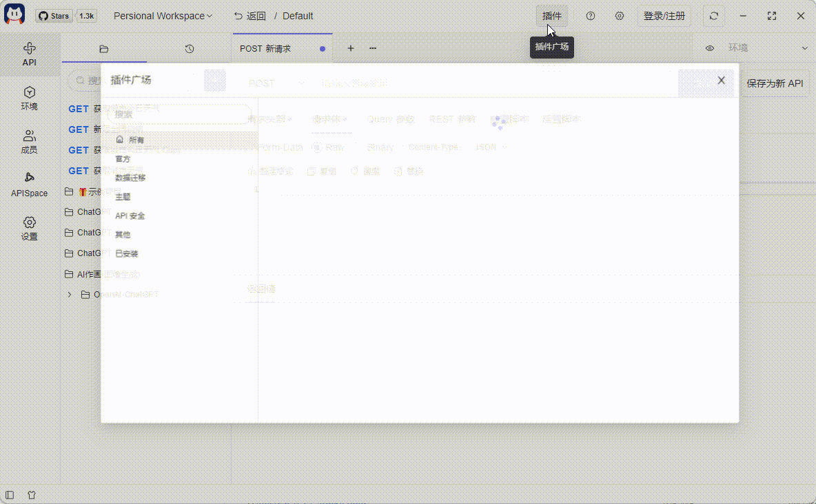Viewport: 816px width, 504px height.
Task: Click the Default breadcrumb
Action: click(298, 16)
